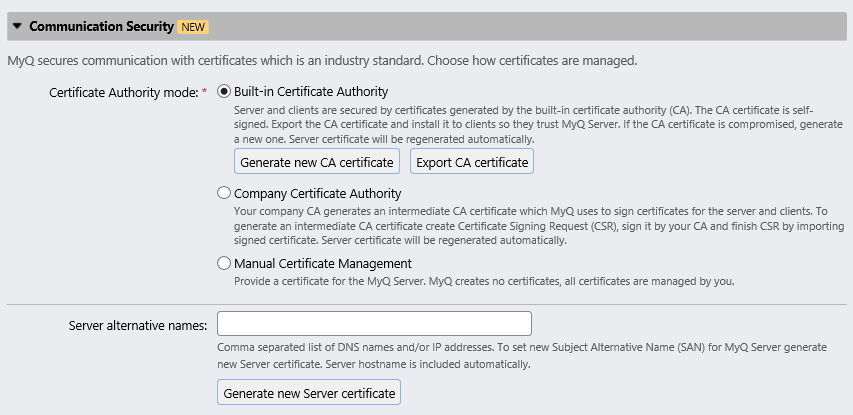
Task: Click the intro sentence "MyQ secures communication"
Action: [322, 61]
